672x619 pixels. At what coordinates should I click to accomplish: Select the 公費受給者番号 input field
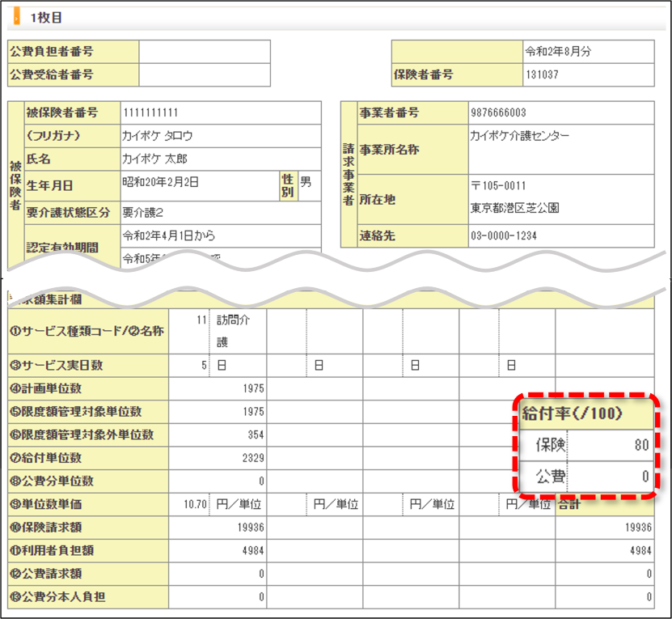point(205,74)
